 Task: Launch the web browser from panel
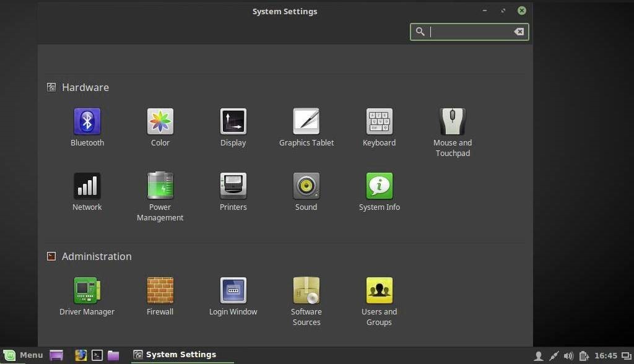[81, 355]
